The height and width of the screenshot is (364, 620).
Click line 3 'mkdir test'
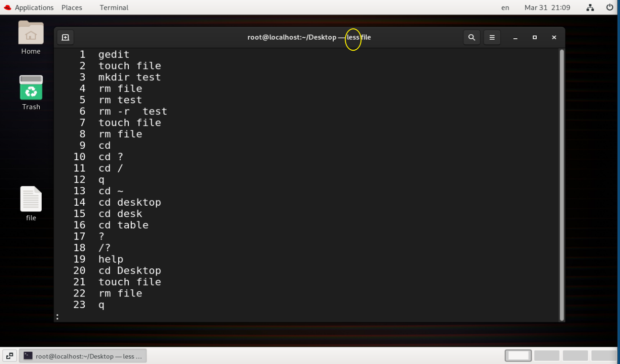[x=130, y=77]
